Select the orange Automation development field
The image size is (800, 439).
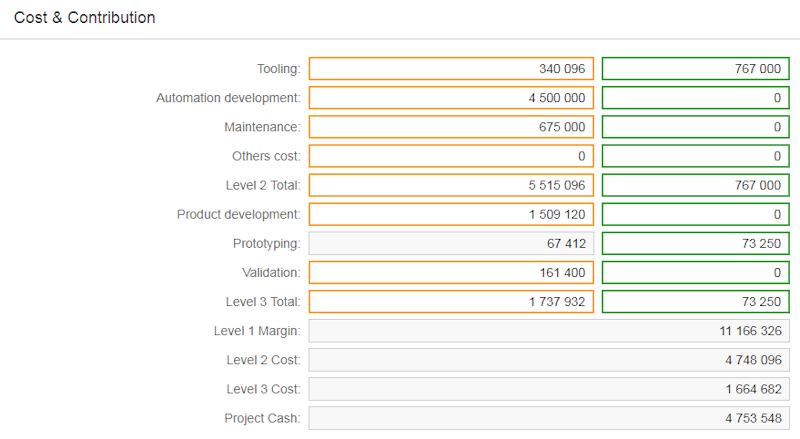coord(451,98)
